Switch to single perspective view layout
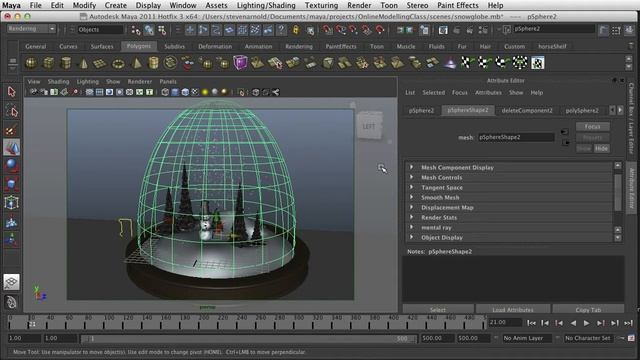Viewport: 640px width, 360px height. (x=11, y=282)
